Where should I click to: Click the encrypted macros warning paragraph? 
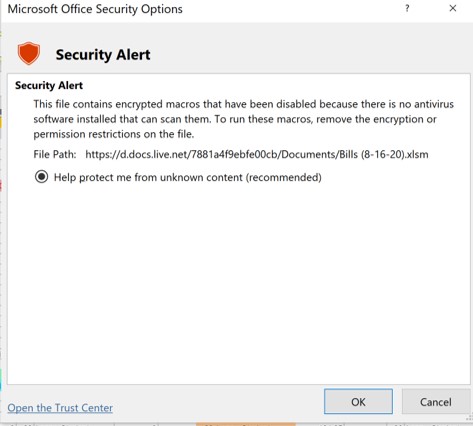(x=243, y=119)
